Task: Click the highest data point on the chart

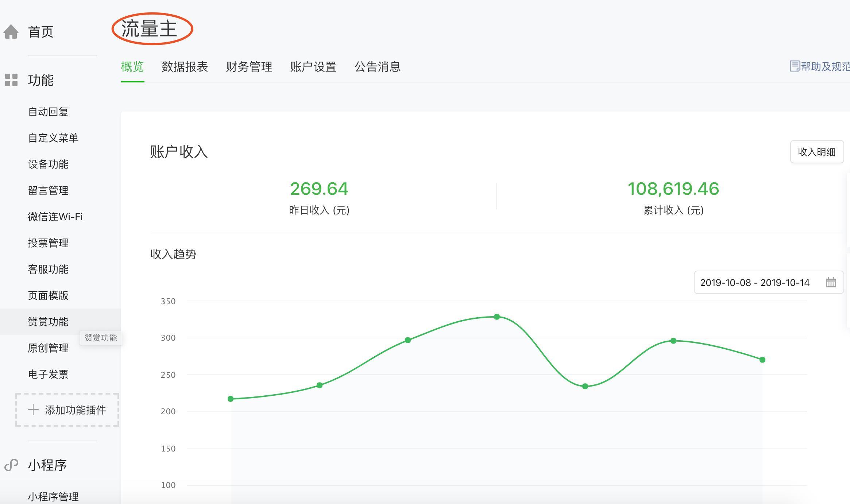Action: coord(497,317)
